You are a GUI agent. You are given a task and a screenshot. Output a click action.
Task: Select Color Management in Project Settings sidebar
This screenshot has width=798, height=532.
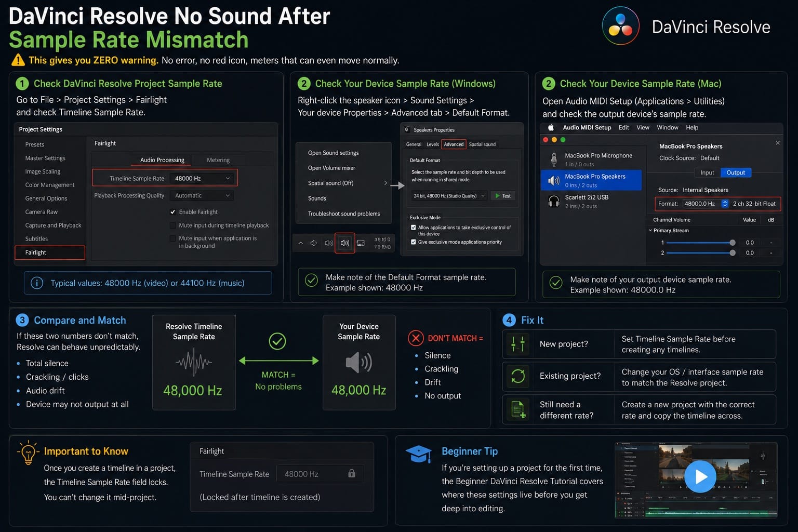(50, 185)
